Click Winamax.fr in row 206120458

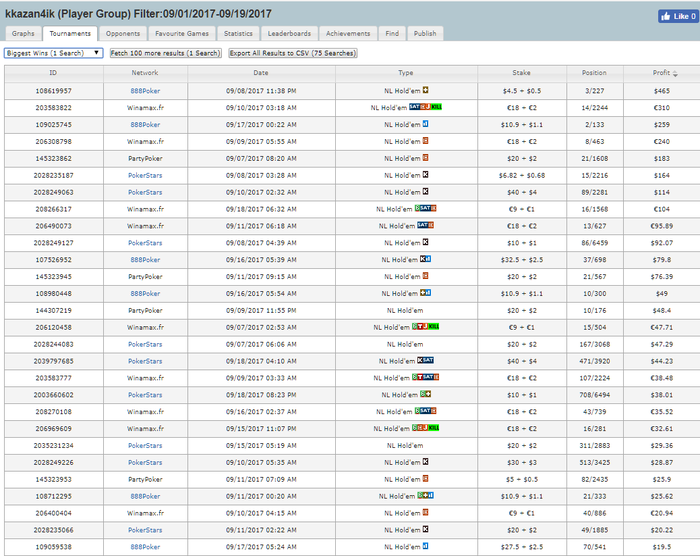pyautogui.click(x=145, y=327)
